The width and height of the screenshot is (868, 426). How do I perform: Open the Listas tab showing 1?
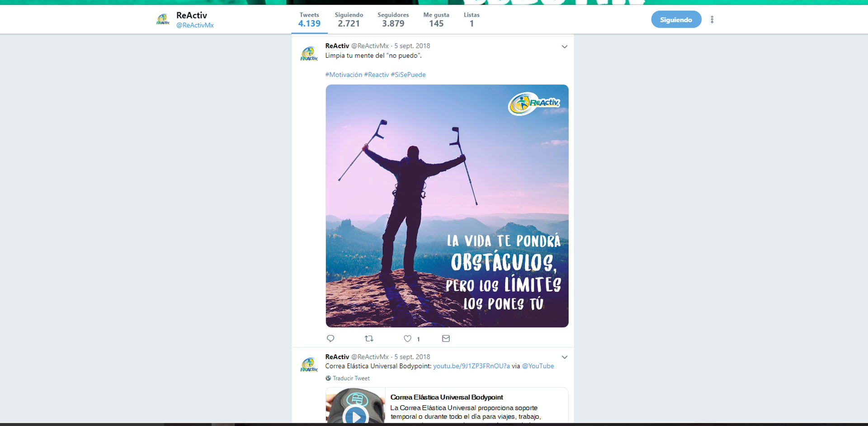coord(472,19)
